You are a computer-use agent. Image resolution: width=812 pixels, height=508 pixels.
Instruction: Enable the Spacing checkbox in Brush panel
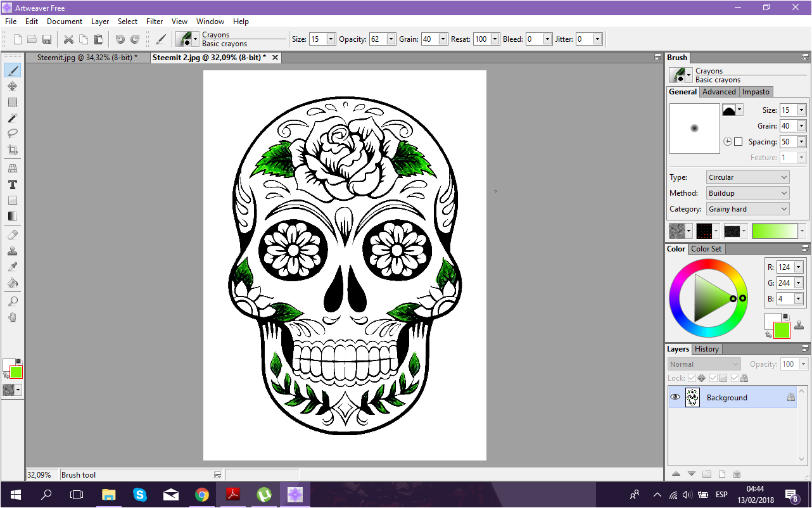point(738,142)
